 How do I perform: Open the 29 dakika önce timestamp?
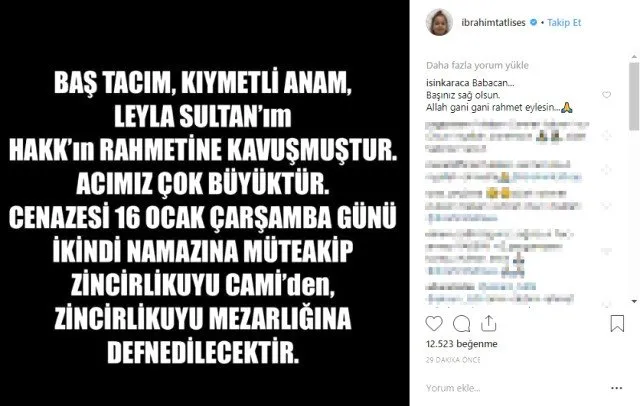click(453, 360)
